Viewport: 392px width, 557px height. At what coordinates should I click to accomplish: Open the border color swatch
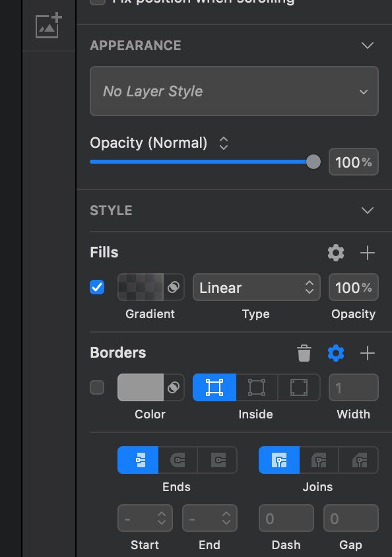(141, 387)
